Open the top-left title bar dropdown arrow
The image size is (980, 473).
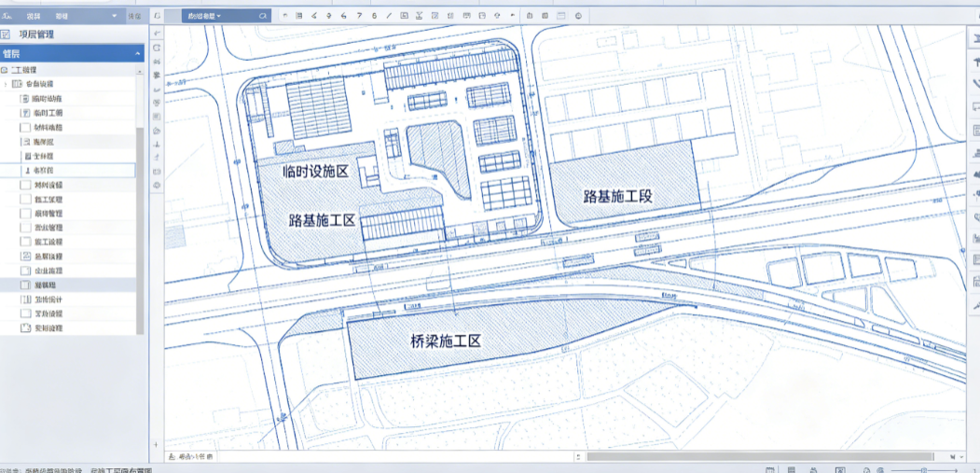114,16
